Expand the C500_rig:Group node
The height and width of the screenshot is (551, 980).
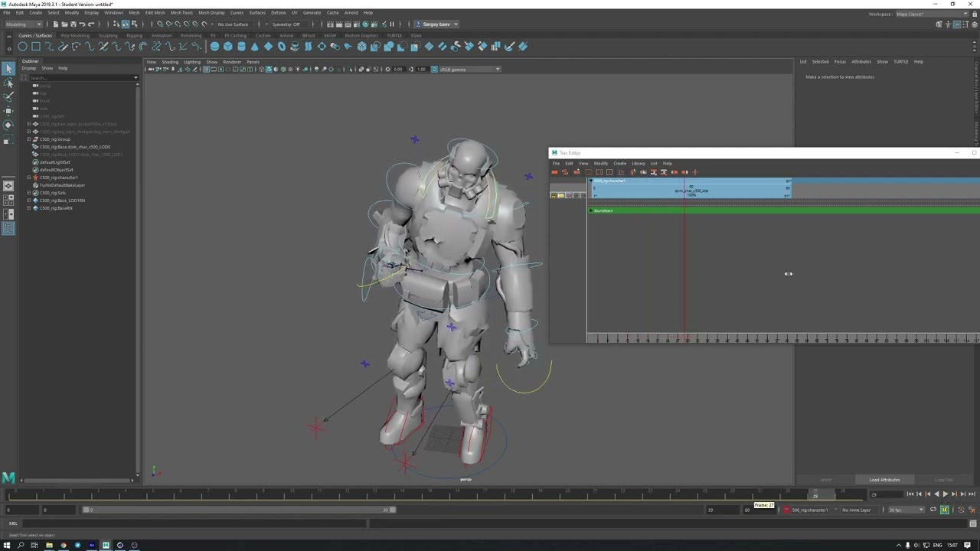pos(29,139)
